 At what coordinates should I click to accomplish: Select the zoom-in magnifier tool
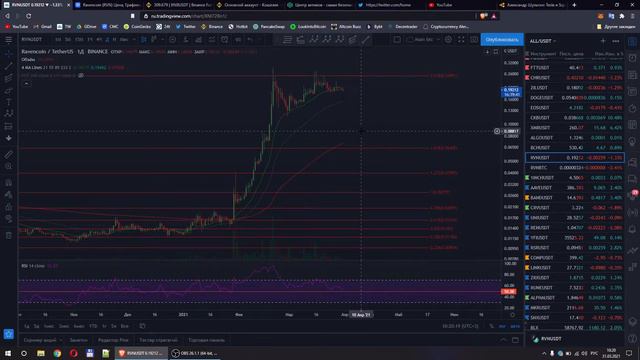tap(9, 166)
